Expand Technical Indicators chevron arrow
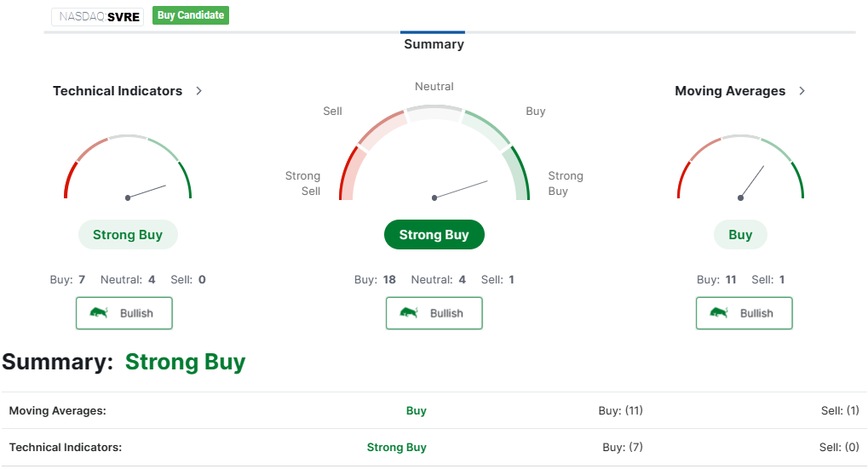Image resolution: width=868 pixels, height=469 pixels. point(199,91)
